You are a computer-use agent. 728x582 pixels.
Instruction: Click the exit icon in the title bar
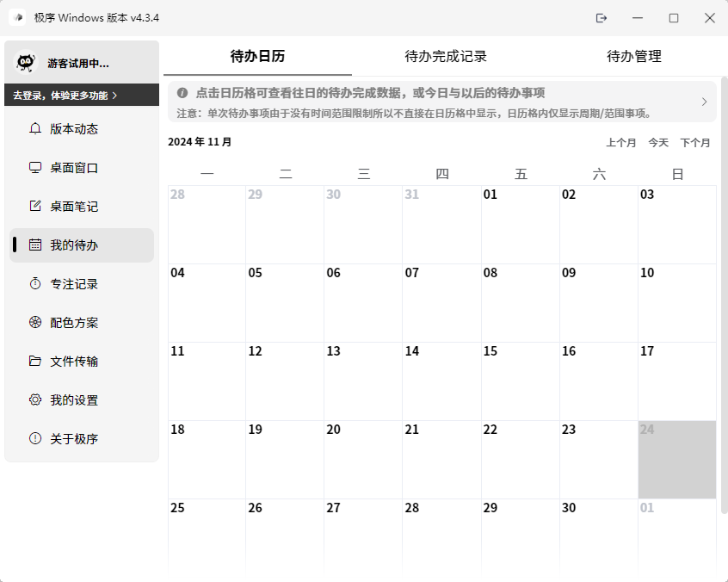602,18
